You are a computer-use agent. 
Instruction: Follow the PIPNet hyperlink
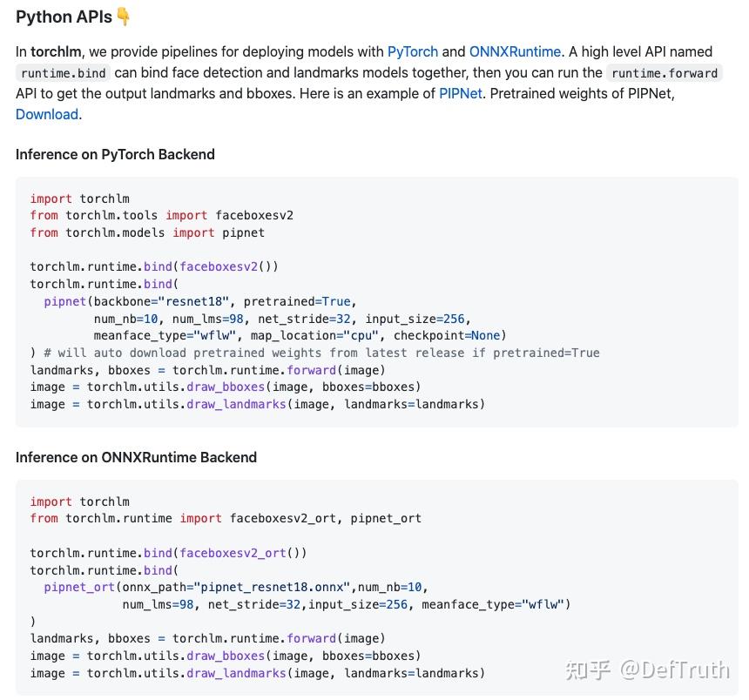pyautogui.click(x=461, y=93)
